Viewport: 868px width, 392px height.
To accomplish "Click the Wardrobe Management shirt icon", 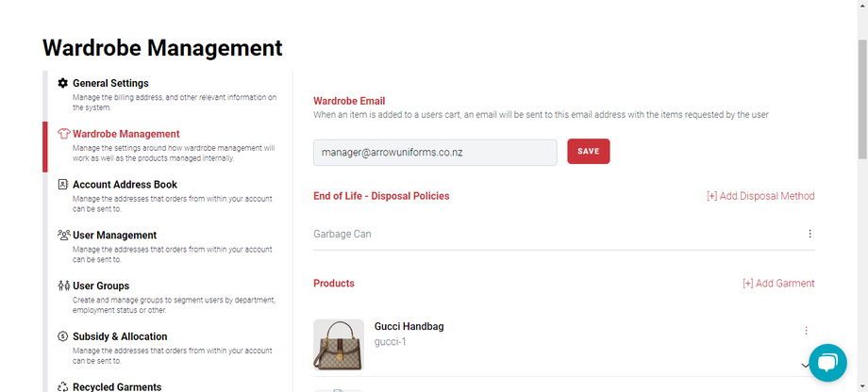I will click(63, 134).
